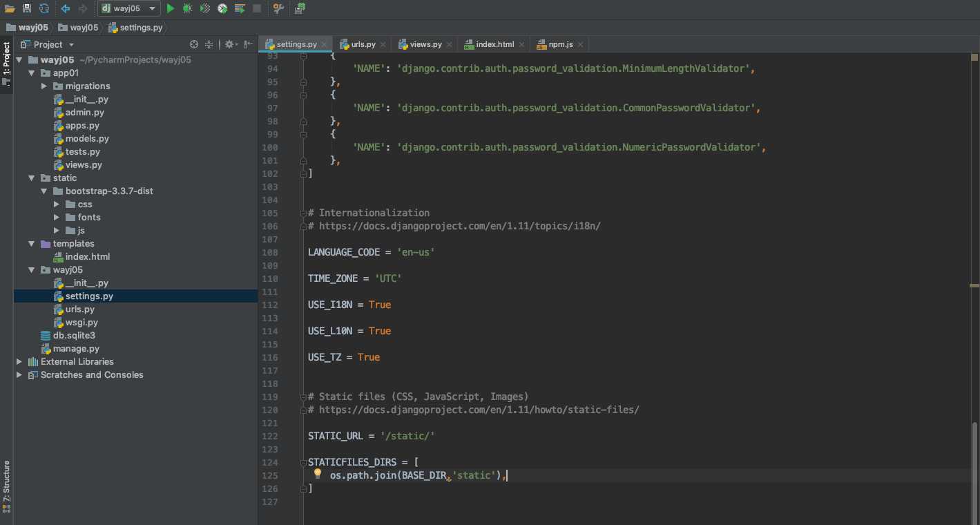Click the green Run button

coord(171,8)
